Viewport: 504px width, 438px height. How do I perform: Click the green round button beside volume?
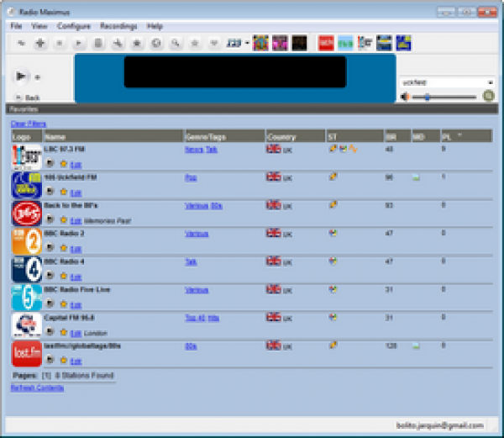click(488, 96)
